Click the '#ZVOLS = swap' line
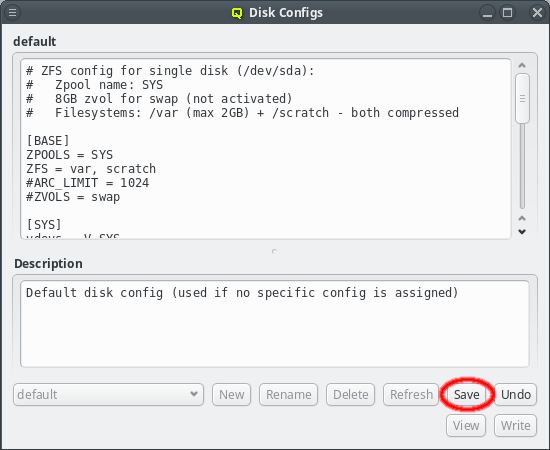The width and height of the screenshot is (550, 450). pos(73,197)
